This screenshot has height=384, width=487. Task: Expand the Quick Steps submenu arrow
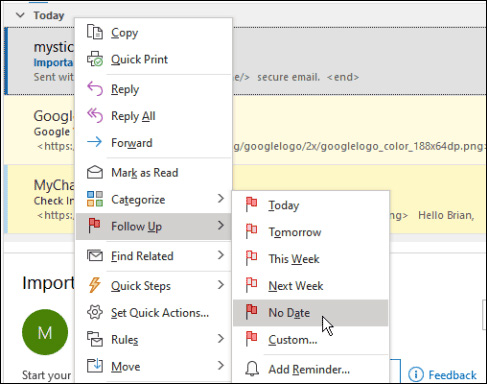point(221,285)
